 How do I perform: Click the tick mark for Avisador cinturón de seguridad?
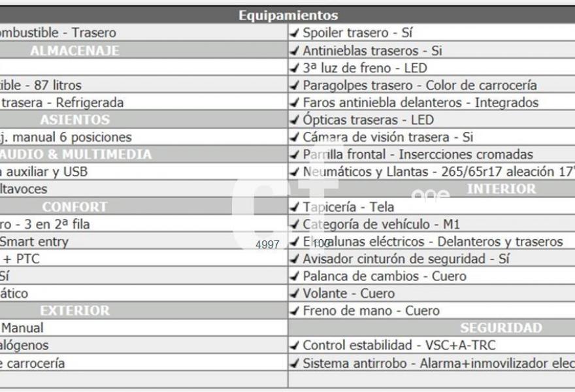point(295,259)
